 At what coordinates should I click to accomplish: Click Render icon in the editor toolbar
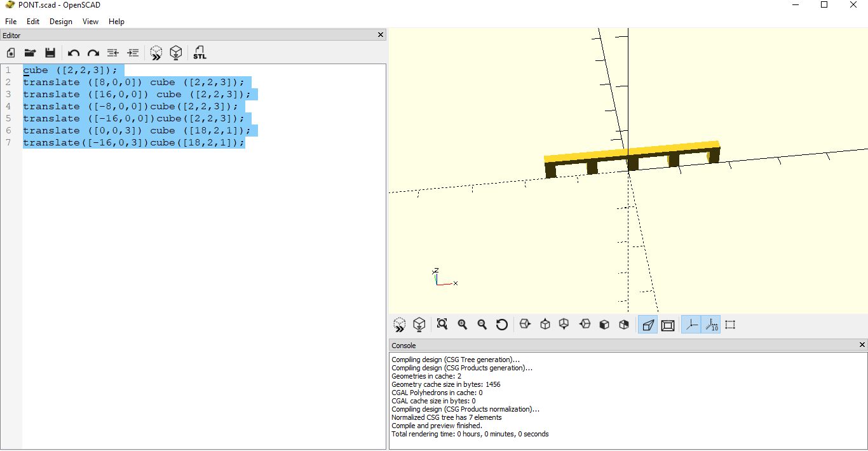(176, 53)
